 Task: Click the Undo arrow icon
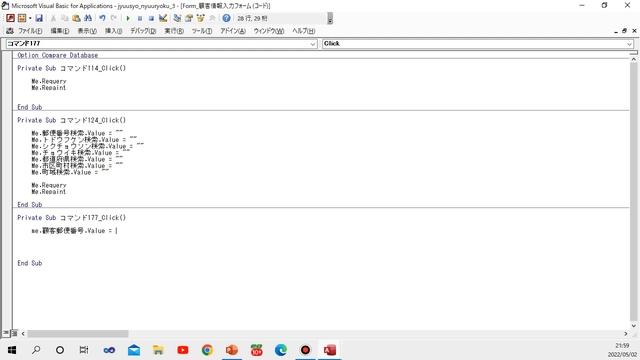pos(102,18)
